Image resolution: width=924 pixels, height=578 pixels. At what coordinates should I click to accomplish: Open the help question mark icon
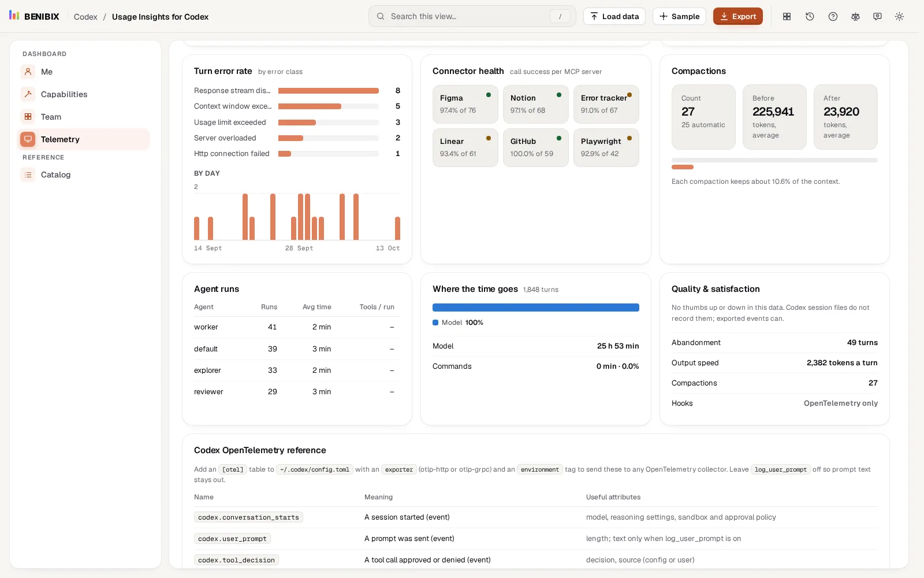[833, 17]
